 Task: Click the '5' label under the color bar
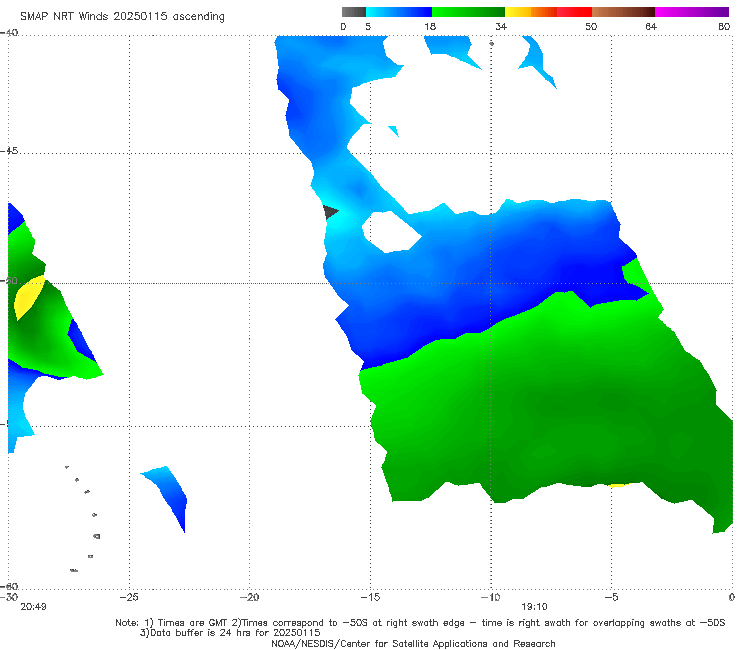[x=368, y=27]
